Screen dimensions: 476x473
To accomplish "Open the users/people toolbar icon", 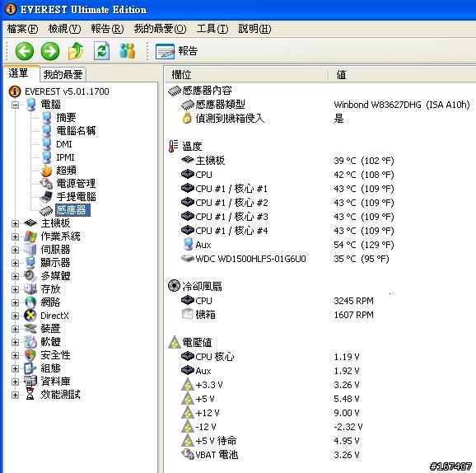I will click(127, 51).
